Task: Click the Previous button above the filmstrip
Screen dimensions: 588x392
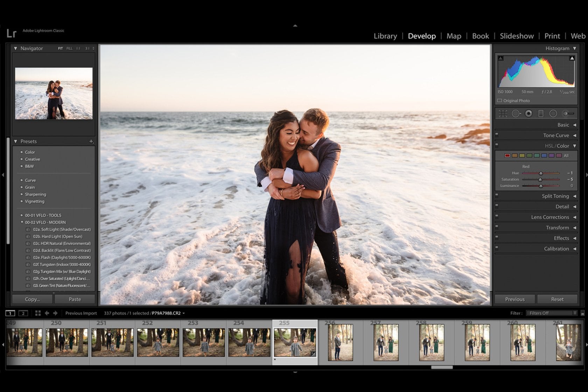Action: 514,299
